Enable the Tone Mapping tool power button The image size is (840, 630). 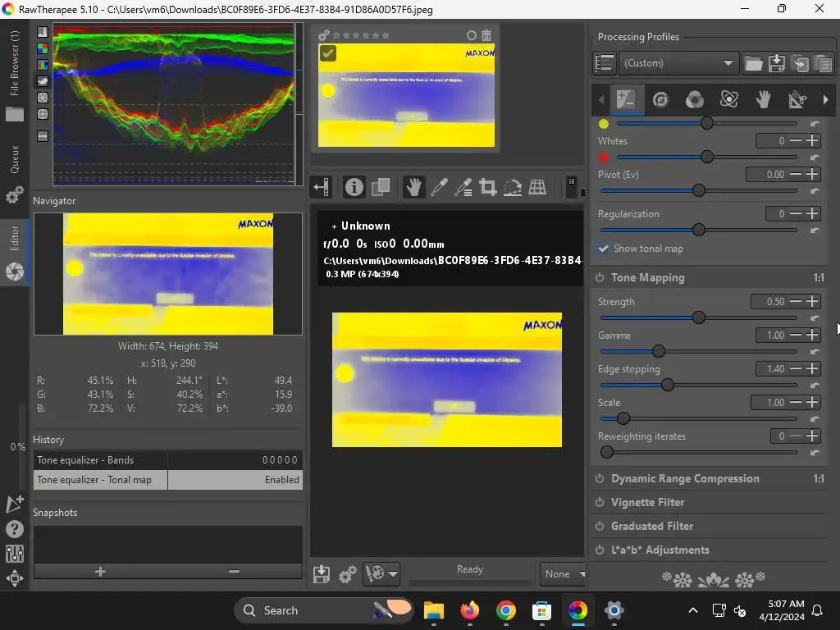[x=600, y=277]
